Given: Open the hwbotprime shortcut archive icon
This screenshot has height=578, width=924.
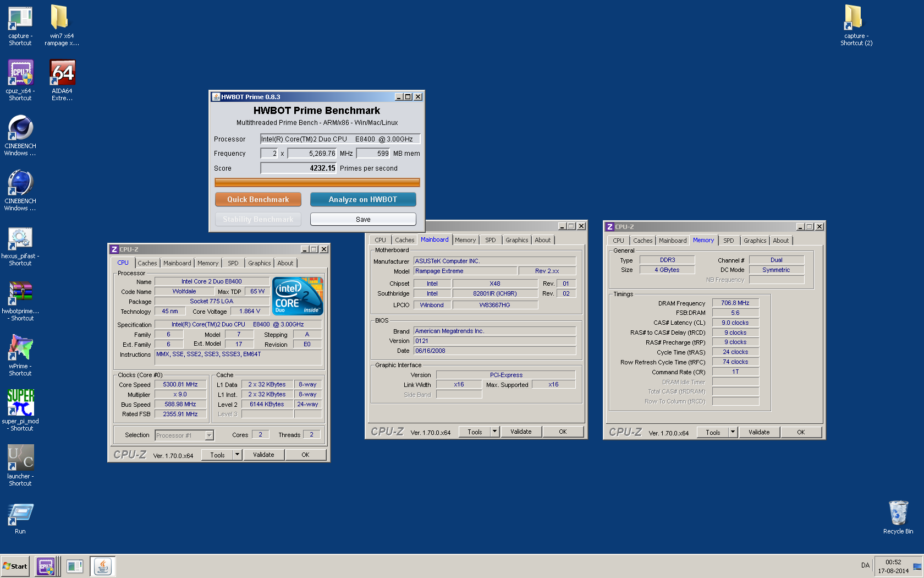Looking at the screenshot, I should tap(20, 294).
